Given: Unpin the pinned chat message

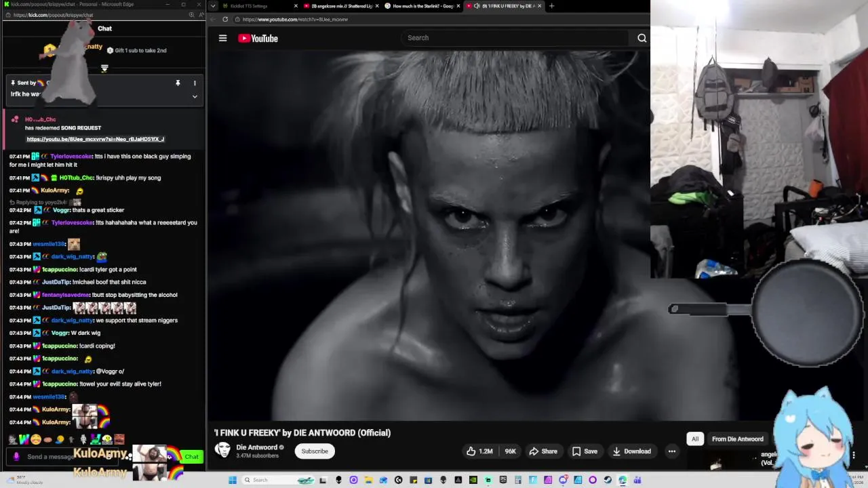Looking at the screenshot, I should [x=178, y=83].
